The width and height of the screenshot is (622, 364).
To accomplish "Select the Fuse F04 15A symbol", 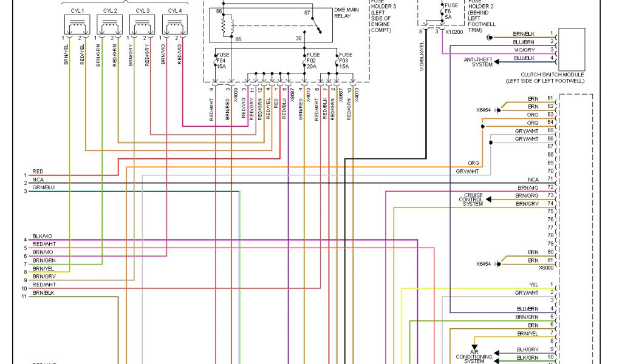I will tap(215, 62).
